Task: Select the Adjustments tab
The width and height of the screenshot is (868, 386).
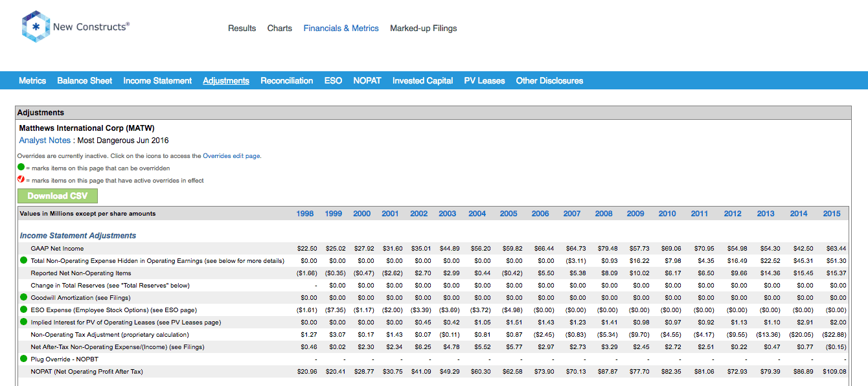Action: pos(226,81)
